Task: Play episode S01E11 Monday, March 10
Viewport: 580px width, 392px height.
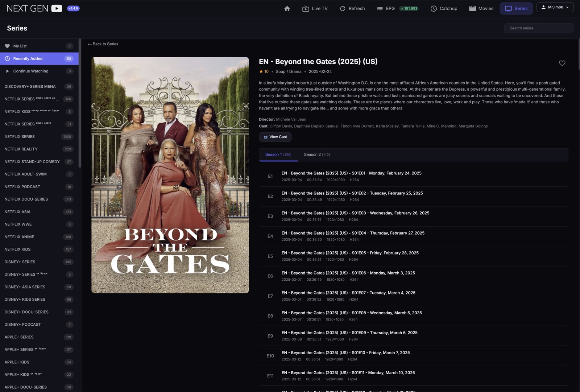Action: [414, 376]
